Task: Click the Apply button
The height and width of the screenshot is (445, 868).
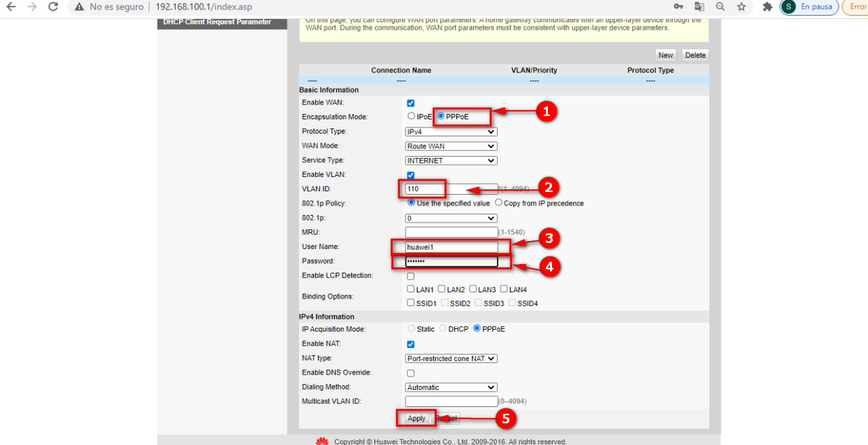Action: (416, 419)
